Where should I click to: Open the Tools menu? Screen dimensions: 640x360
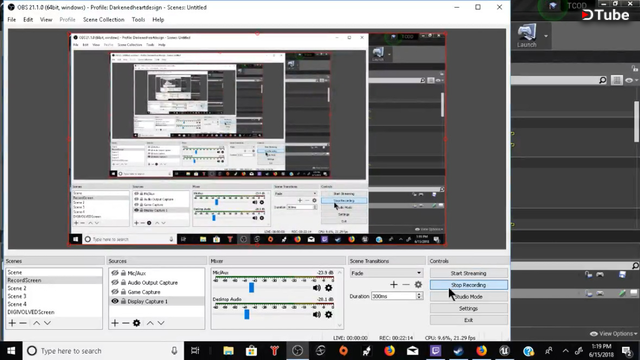(138, 20)
